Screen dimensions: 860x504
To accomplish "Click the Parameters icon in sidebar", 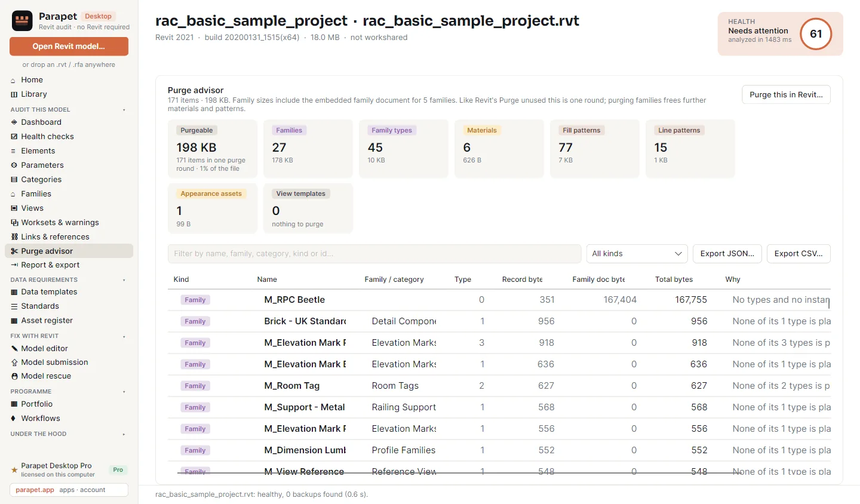I will (x=14, y=165).
